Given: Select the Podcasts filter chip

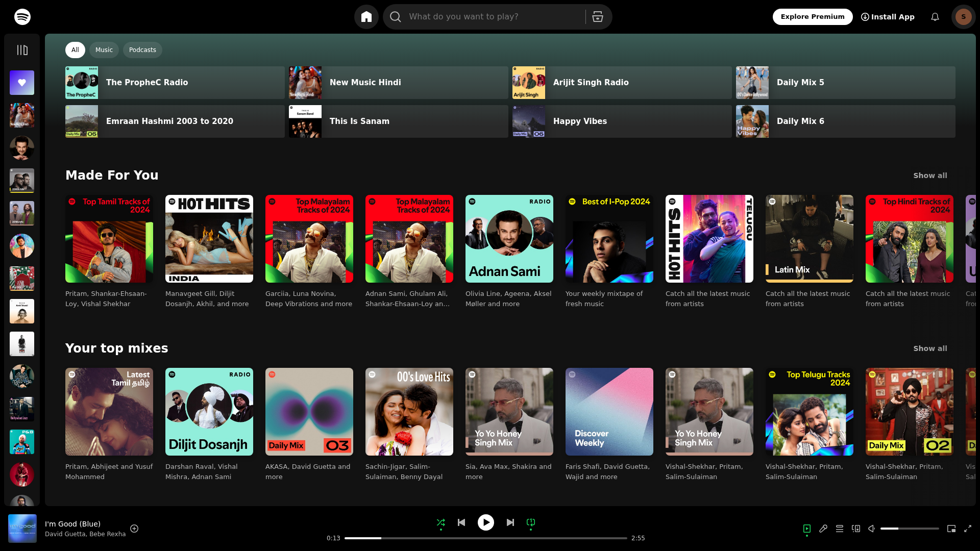Looking at the screenshot, I should click(142, 50).
